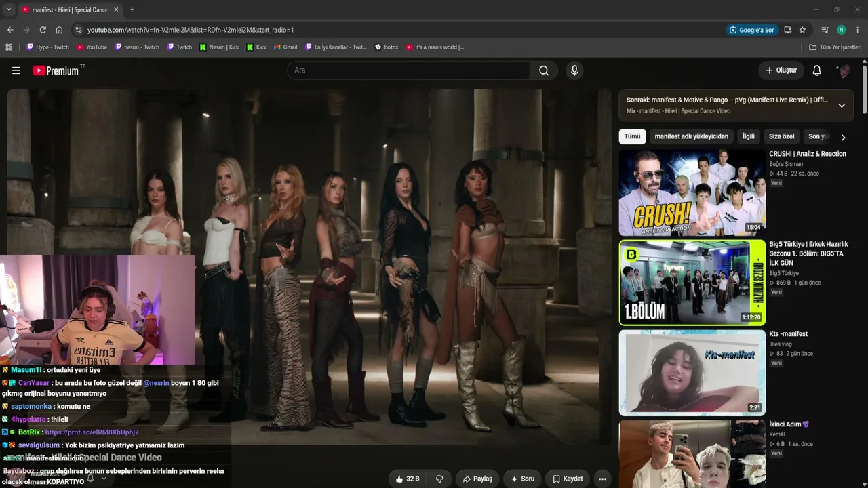
Task: Click the streamer webcam overlay
Action: tap(98, 310)
